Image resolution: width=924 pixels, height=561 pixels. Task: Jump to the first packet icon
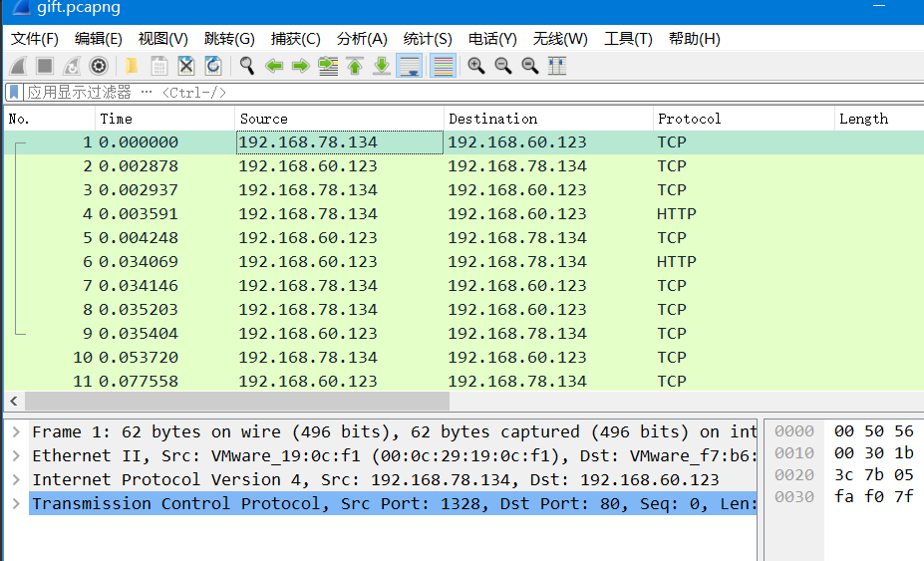(x=355, y=66)
